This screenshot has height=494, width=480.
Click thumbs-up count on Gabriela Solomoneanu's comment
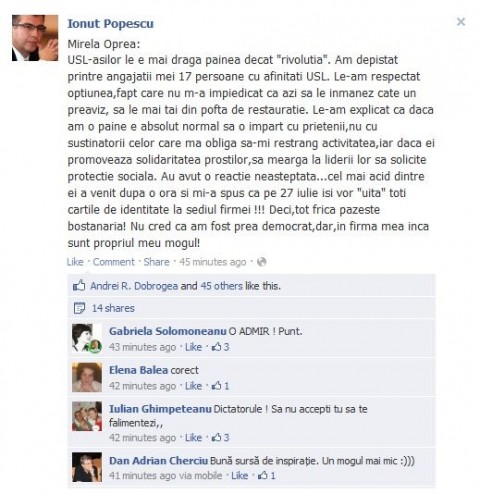tap(221, 347)
